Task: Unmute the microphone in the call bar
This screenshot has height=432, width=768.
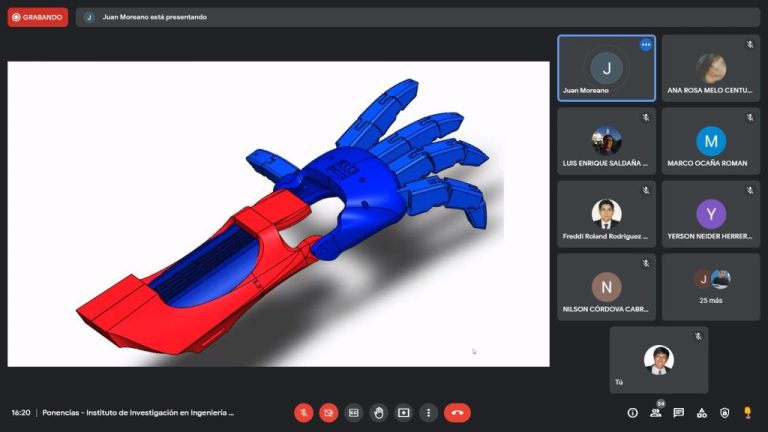Action: tap(304, 412)
